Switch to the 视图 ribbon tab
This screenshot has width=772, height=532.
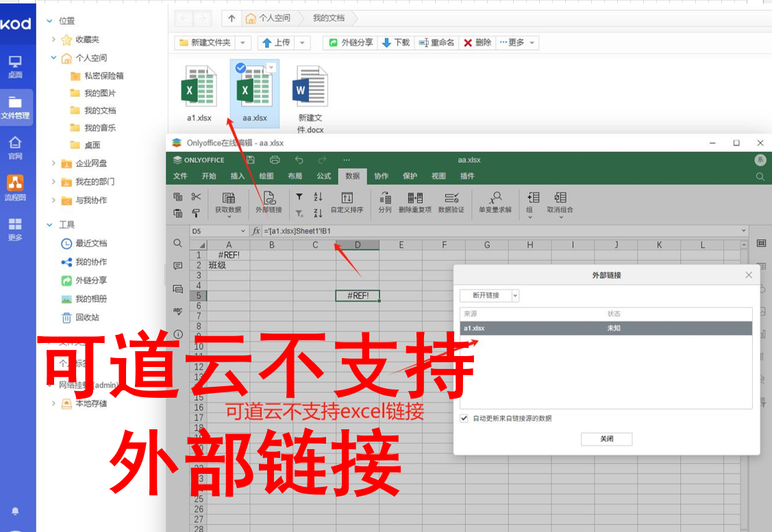point(438,176)
